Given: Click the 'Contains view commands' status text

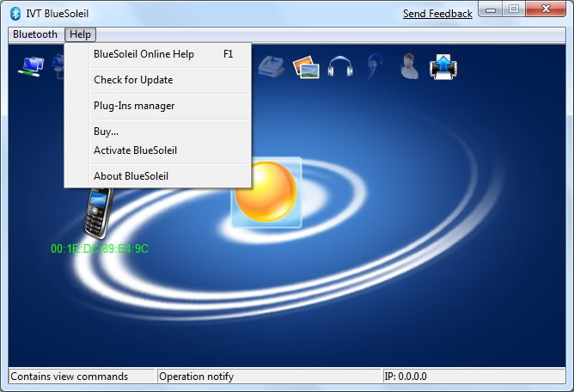Looking at the screenshot, I should click(x=70, y=377).
